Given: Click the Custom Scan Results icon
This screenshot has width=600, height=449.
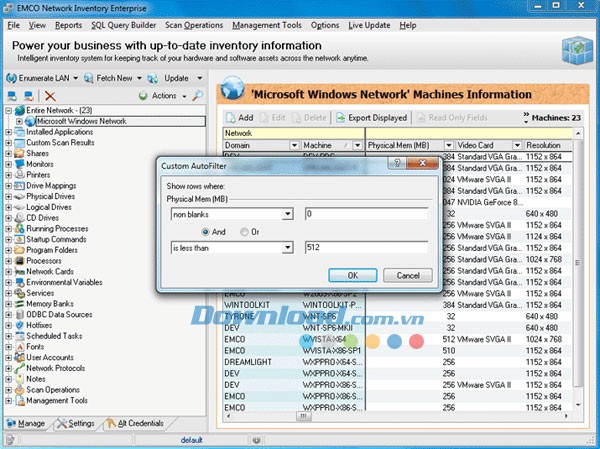Looking at the screenshot, I should (x=19, y=143).
